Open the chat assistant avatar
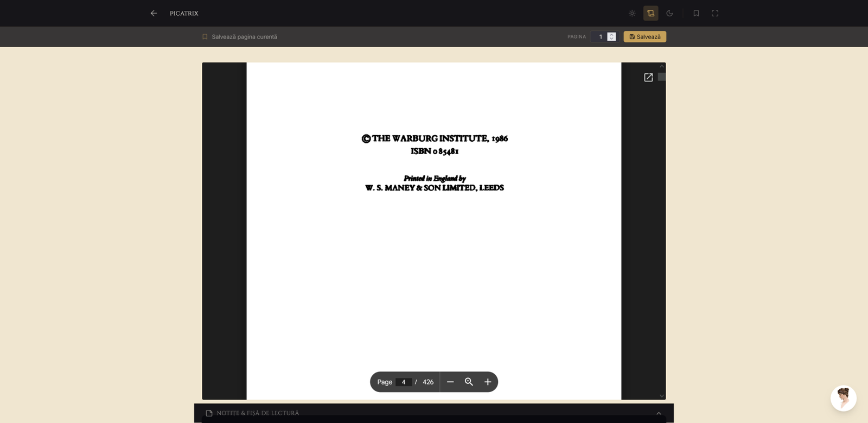The image size is (868, 423). [x=844, y=399]
